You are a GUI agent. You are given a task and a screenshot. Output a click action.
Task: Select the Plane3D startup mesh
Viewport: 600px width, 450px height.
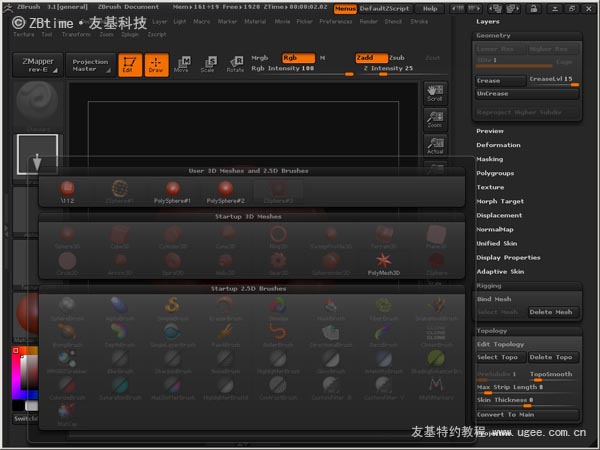tap(436, 237)
